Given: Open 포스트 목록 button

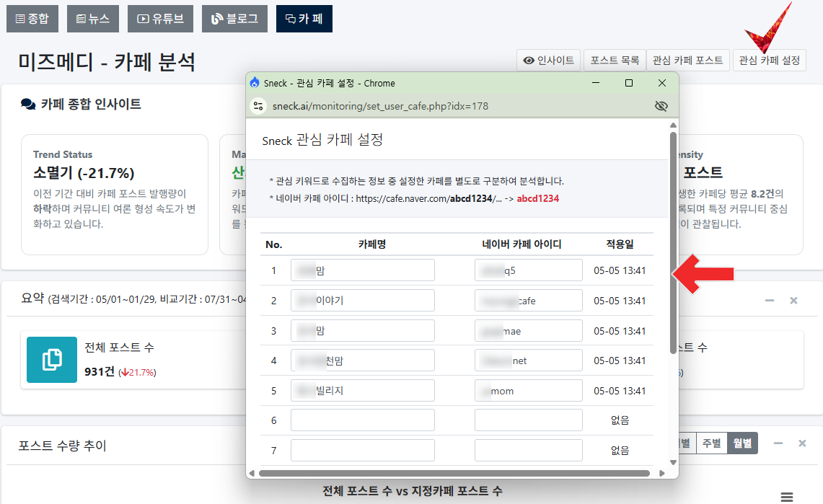Looking at the screenshot, I should (615, 61).
